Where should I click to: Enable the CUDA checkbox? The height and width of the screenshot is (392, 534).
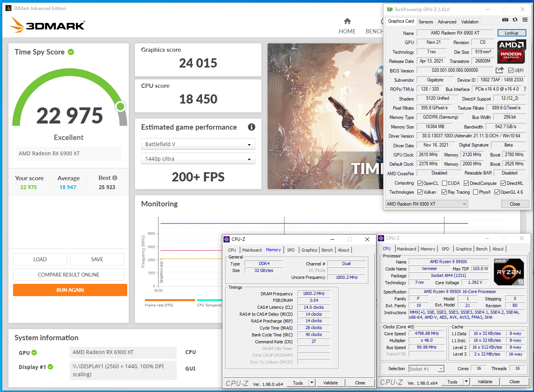click(x=445, y=183)
